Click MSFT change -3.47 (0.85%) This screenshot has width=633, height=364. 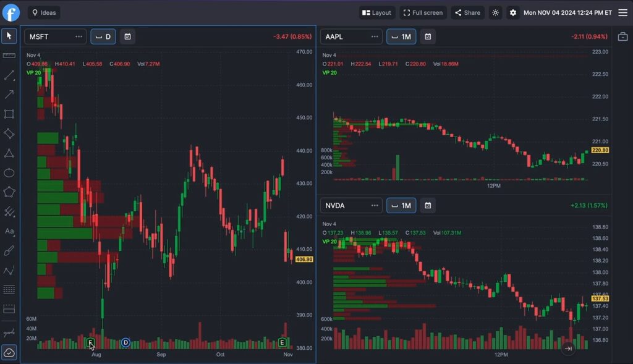pyautogui.click(x=292, y=36)
